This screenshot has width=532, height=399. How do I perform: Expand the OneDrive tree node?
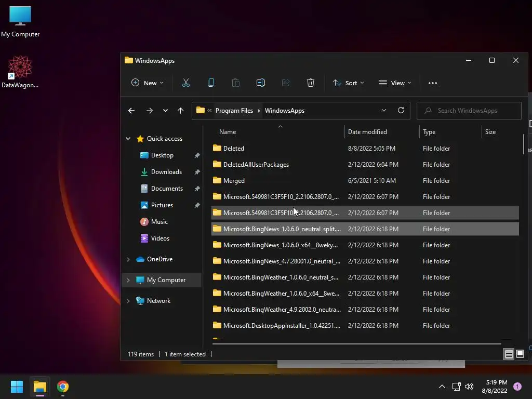(128, 259)
